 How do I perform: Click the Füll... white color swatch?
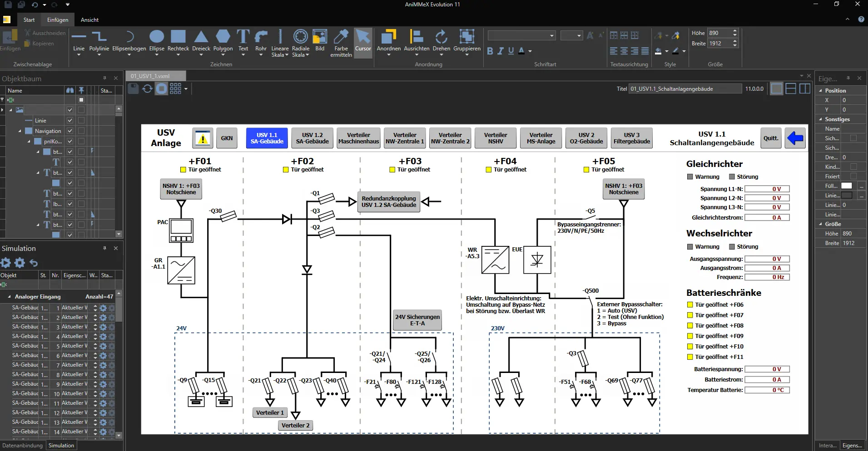tap(846, 186)
